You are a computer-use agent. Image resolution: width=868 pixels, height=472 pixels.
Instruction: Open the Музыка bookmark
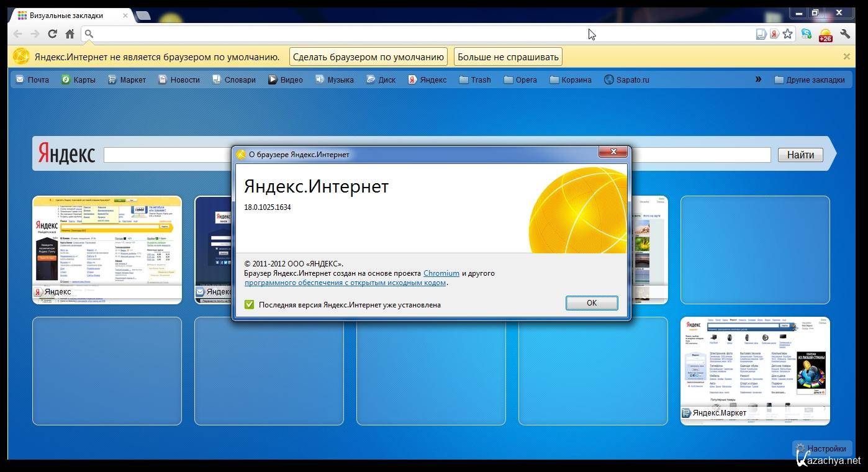pos(334,79)
